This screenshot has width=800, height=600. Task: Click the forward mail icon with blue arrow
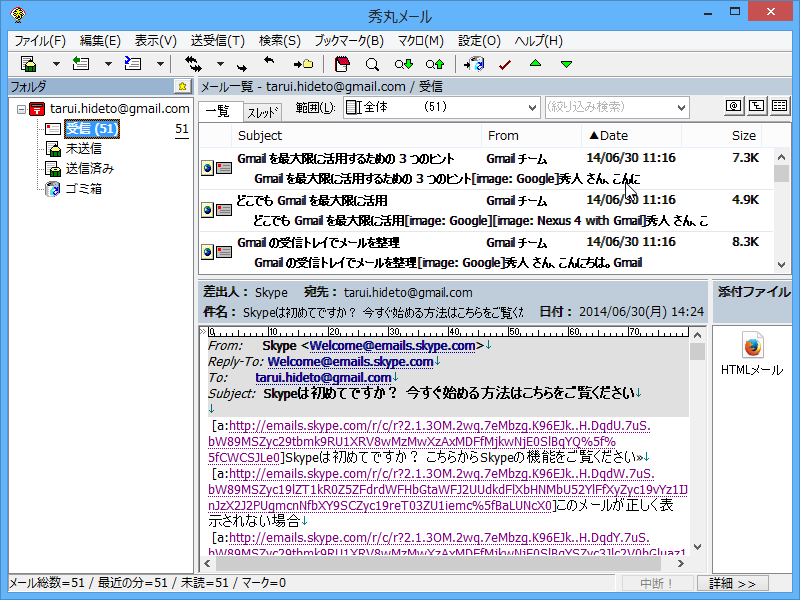(x=133, y=64)
